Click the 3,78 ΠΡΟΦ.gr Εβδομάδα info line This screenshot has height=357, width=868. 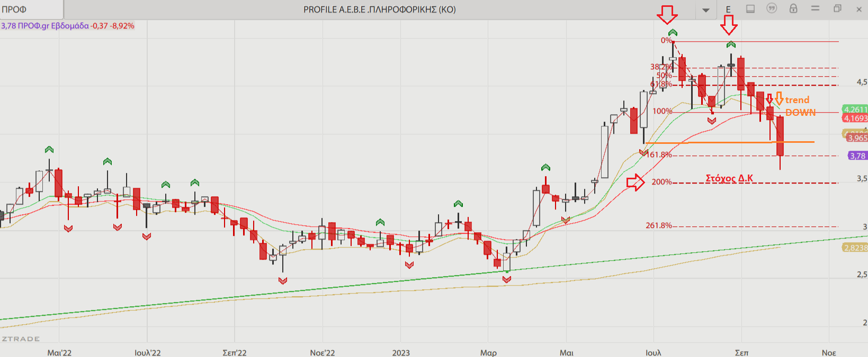tap(68, 25)
